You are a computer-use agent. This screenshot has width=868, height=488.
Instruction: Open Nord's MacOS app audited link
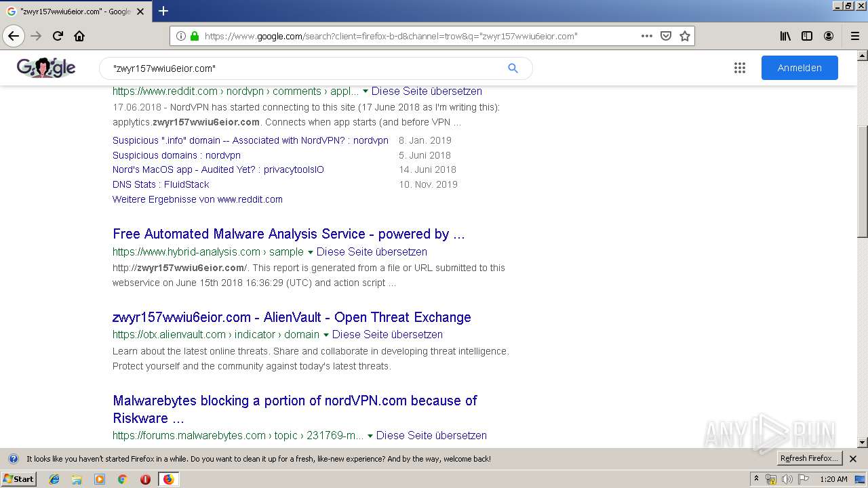(x=218, y=169)
